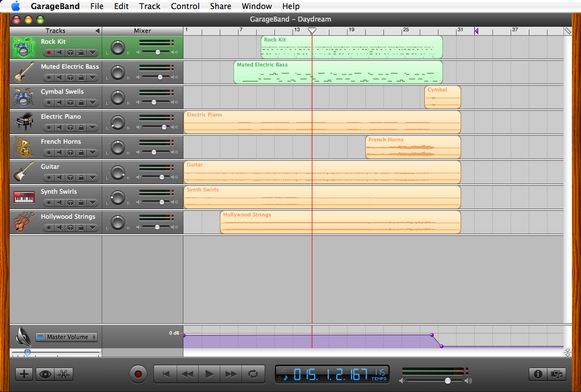Open the Master Volume automation dropdown
Image resolution: width=581 pixels, height=392 pixels.
[x=71, y=337]
